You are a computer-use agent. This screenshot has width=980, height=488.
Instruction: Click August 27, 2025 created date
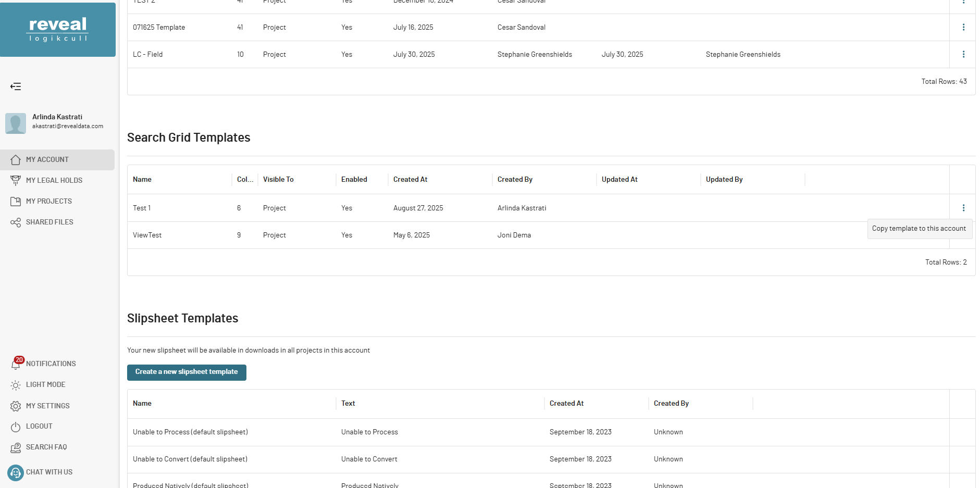click(x=418, y=208)
